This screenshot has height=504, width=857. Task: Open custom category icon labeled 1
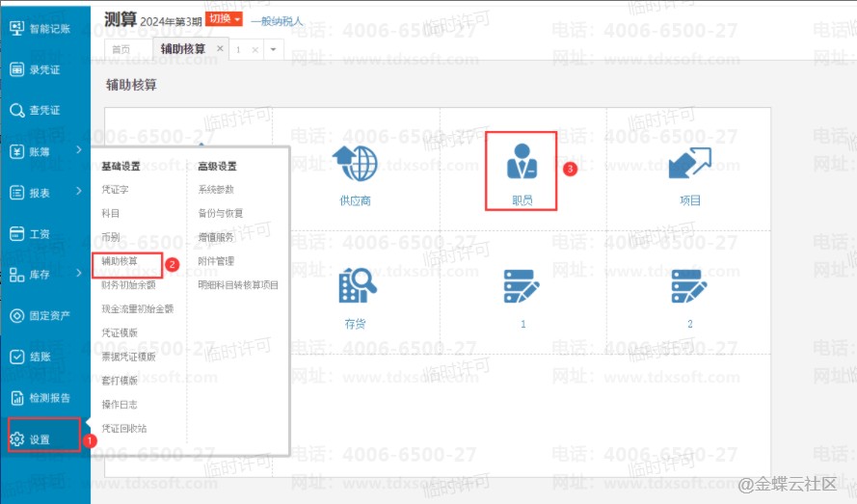click(x=522, y=286)
